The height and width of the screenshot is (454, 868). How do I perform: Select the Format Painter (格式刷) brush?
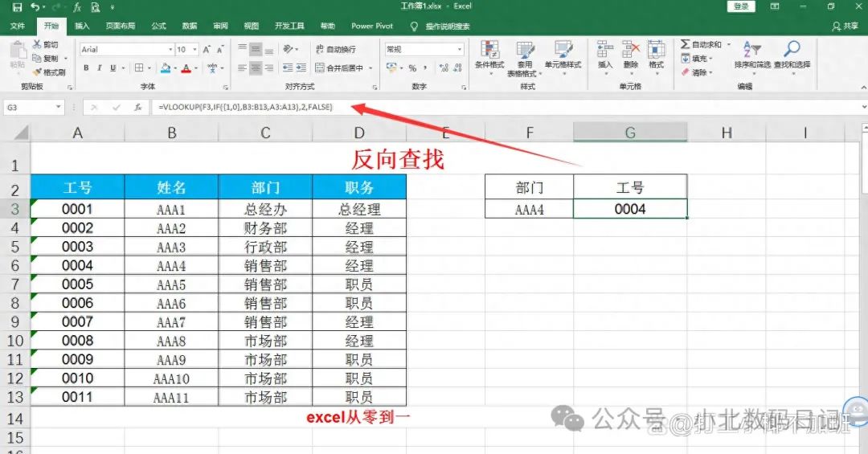37,72
